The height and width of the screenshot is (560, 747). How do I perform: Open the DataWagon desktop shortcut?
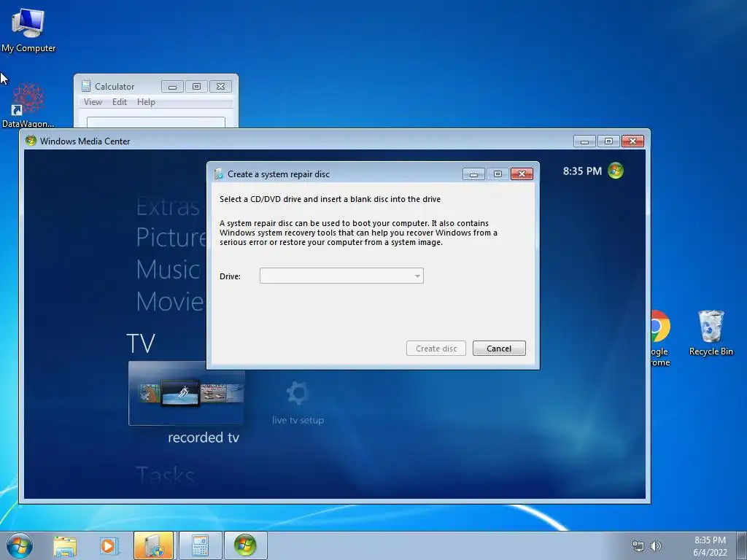point(28,105)
